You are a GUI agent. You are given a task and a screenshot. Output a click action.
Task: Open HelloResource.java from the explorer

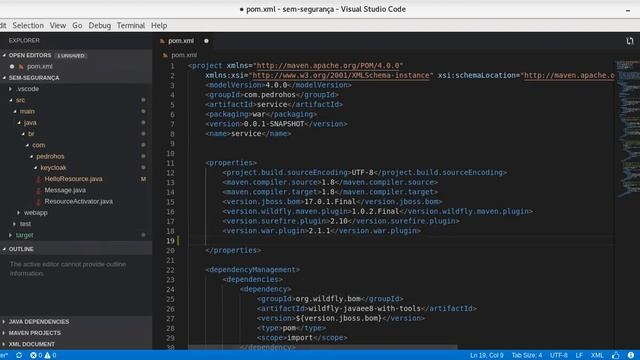coord(73,179)
